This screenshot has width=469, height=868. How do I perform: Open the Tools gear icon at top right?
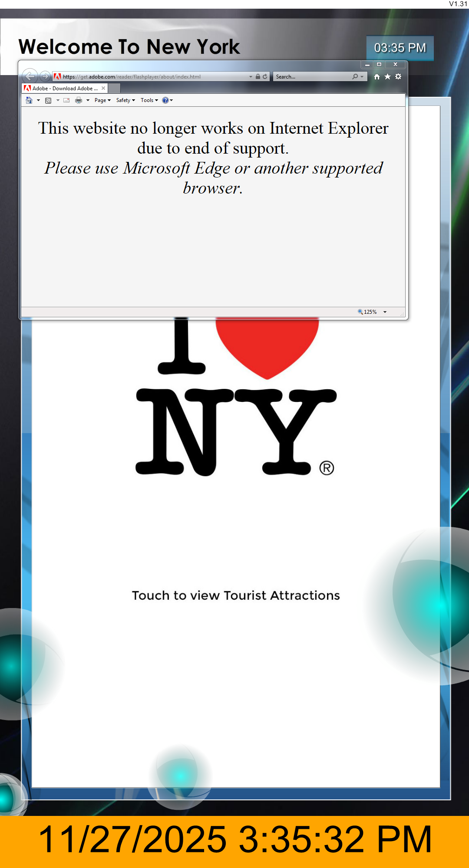coord(398,76)
